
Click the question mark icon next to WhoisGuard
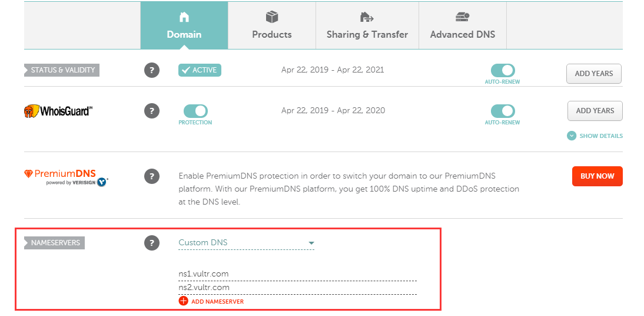(151, 111)
